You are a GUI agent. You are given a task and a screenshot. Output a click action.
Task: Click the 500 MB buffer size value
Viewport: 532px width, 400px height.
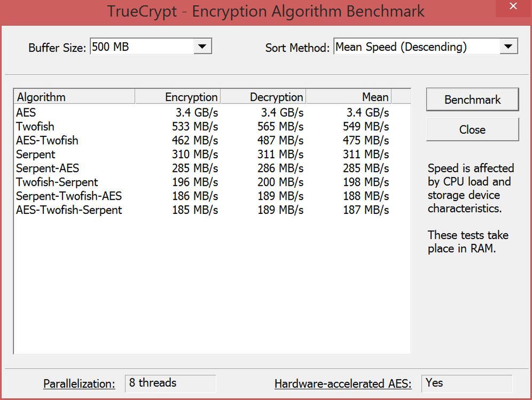point(110,47)
